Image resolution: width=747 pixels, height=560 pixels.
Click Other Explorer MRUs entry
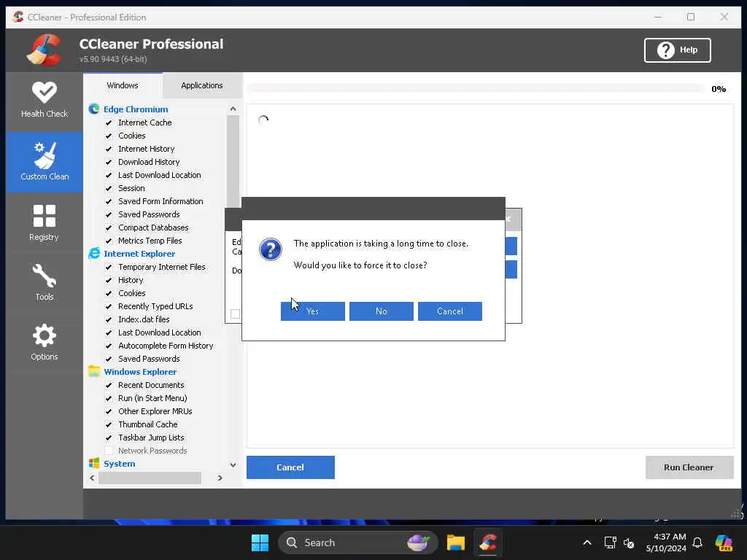click(155, 411)
